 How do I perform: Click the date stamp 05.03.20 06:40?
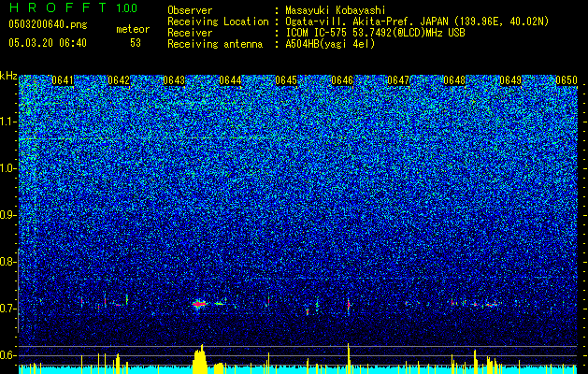click(48, 43)
